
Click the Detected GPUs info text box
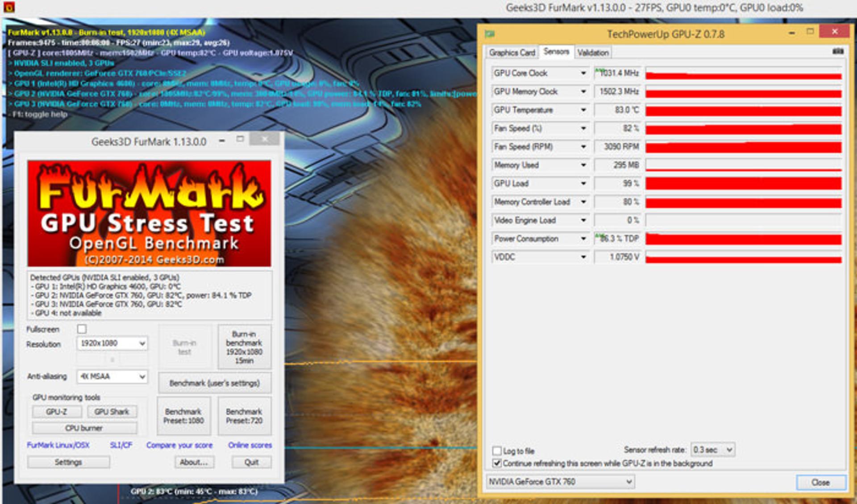150,295
